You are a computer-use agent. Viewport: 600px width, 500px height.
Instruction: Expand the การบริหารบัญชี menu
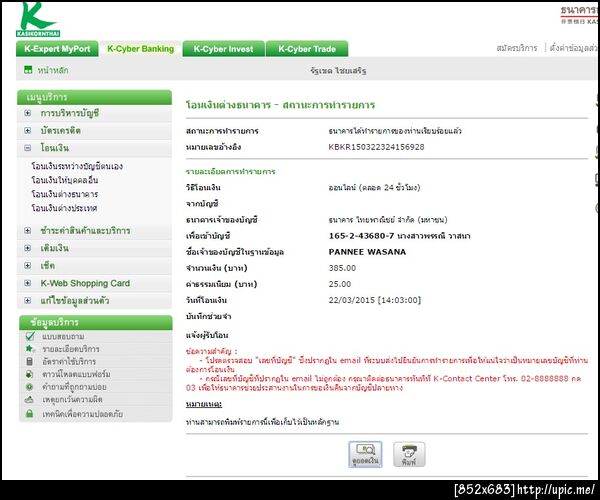(x=28, y=113)
